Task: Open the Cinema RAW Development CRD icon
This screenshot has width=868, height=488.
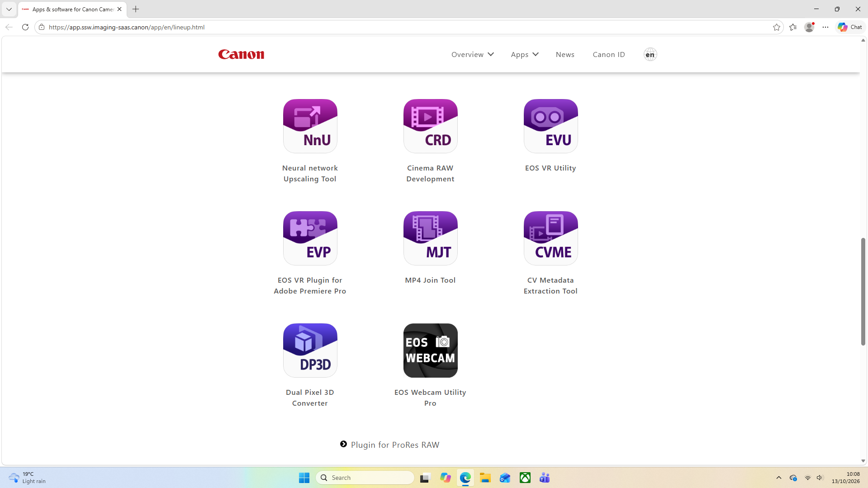Action: 430,126
